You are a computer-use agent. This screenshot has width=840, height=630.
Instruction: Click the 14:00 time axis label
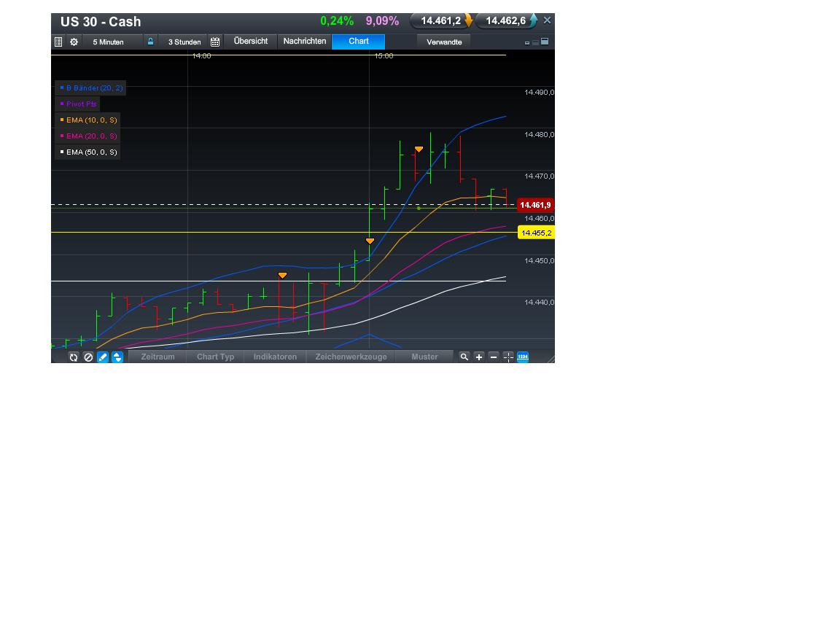coord(201,55)
